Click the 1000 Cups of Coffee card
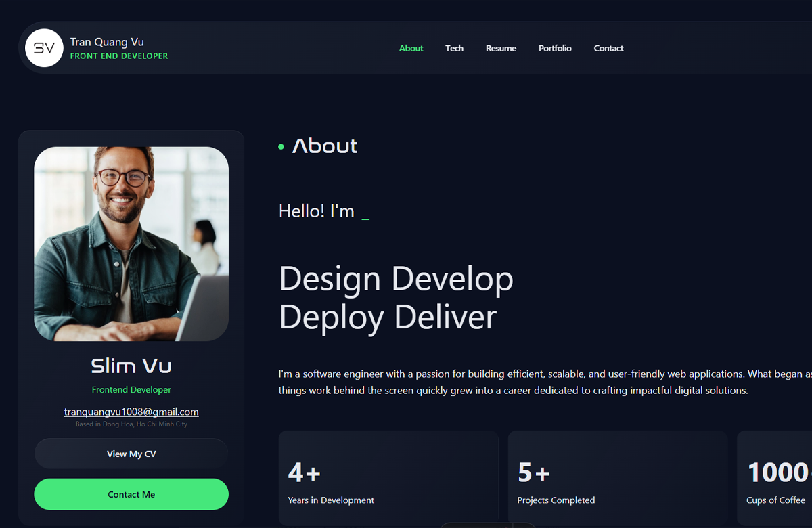This screenshot has width=812, height=528. click(775, 478)
